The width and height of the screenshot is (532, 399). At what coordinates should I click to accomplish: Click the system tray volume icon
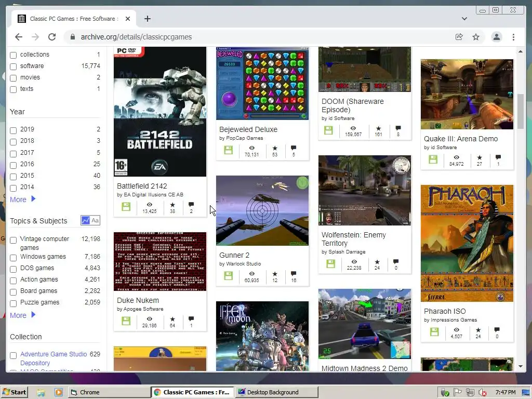[x=482, y=393]
